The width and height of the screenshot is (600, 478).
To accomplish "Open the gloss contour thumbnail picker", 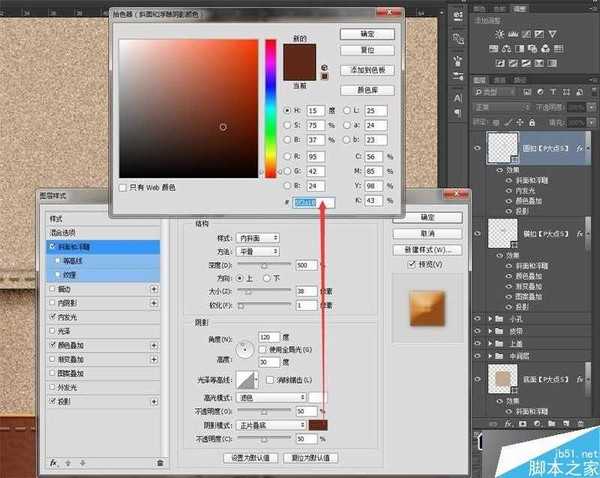I will tap(246, 381).
